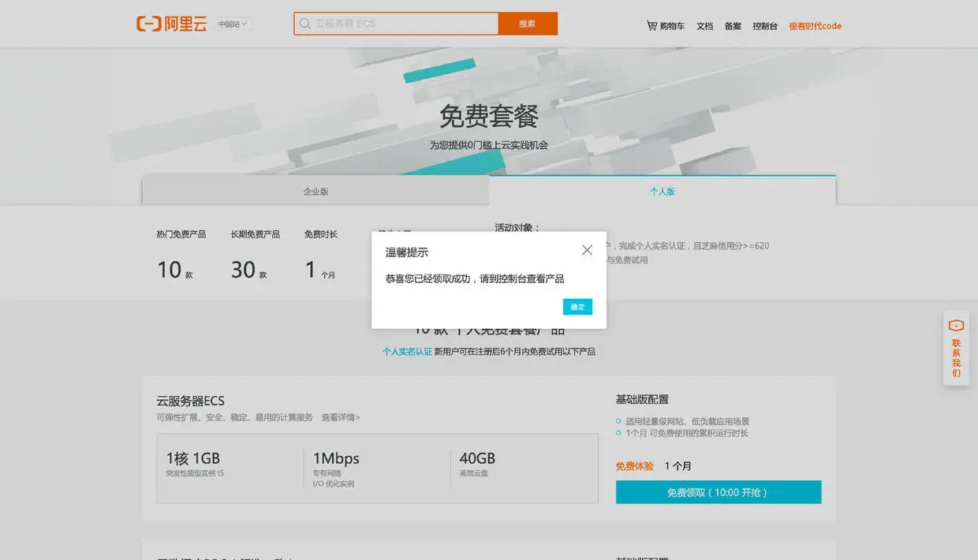Select the 个人版 tab
This screenshot has height=560, width=978.
point(663,192)
